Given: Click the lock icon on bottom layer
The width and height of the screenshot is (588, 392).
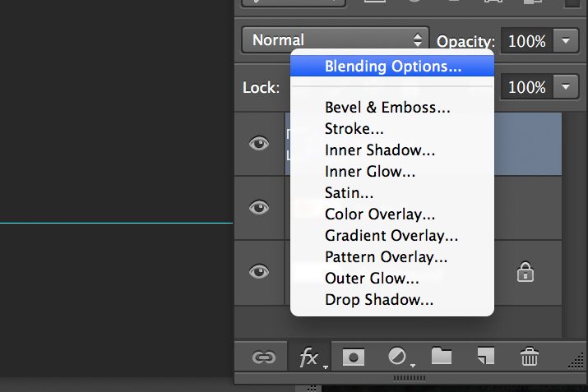Looking at the screenshot, I should pos(525,272).
